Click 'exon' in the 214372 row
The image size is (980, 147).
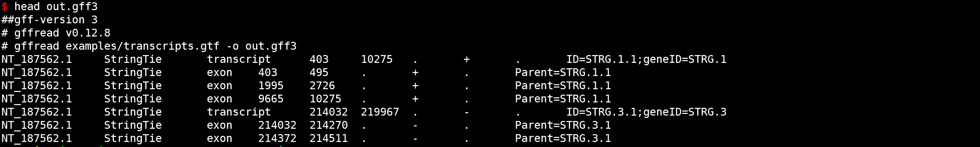pyautogui.click(x=220, y=138)
